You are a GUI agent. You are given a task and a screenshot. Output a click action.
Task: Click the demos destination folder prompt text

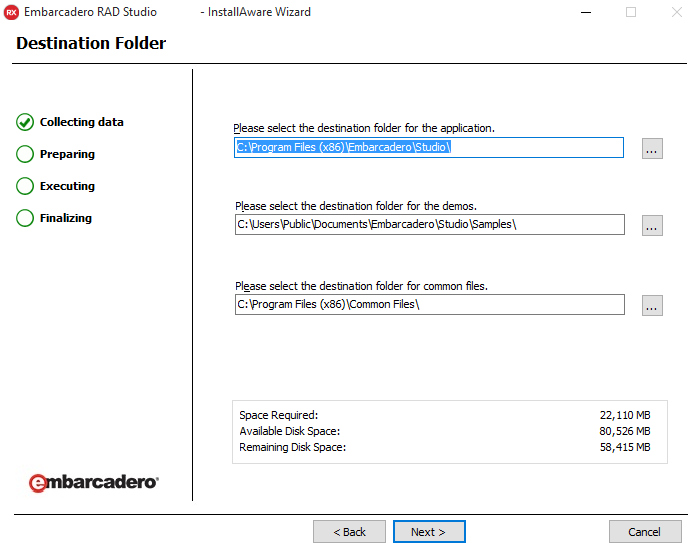[x=356, y=206]
